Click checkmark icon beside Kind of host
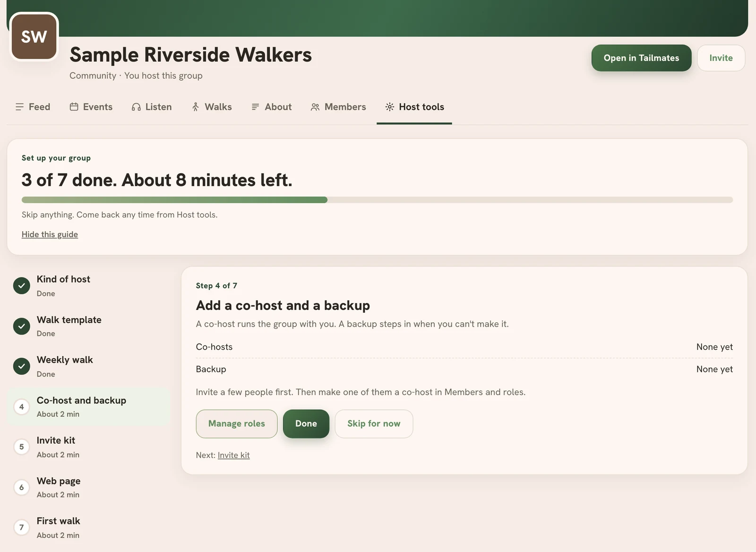The image size is (756, 552). click(x=21, y=285)
